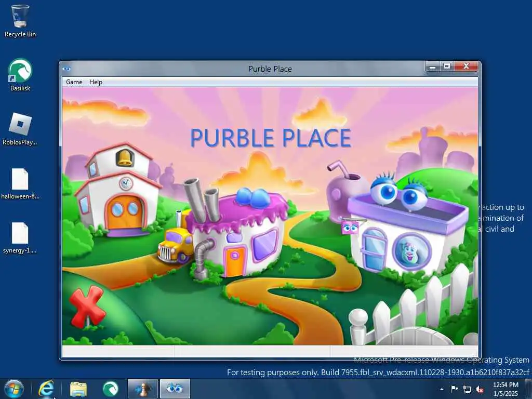Click the Purble Place title-bar icon
The width and height of the screenshot is (532, 399).
click(66, 69)
